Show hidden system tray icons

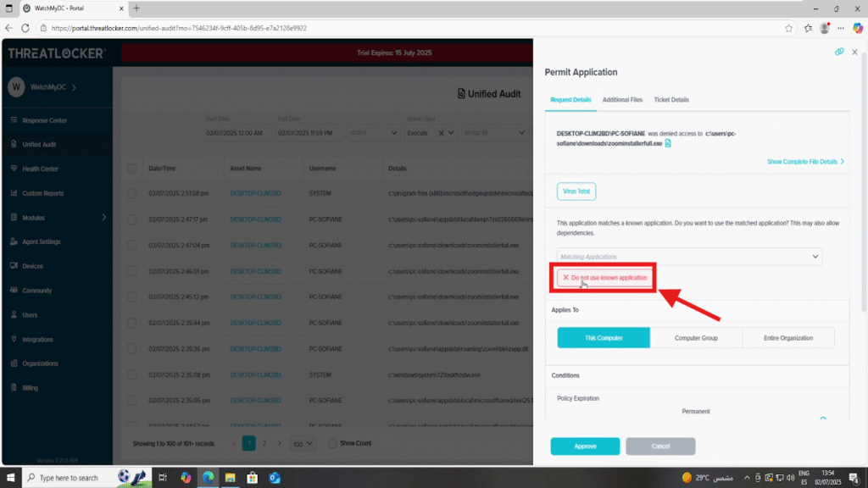[747, 478]
